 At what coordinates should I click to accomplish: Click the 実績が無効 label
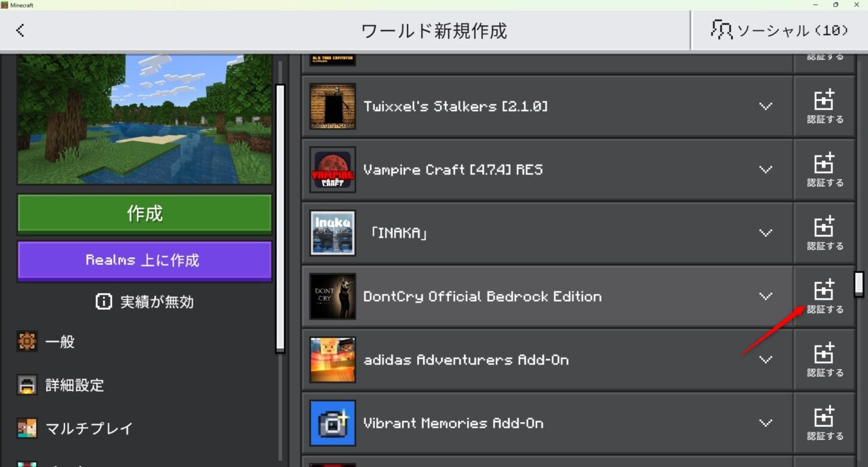(157, 302)
